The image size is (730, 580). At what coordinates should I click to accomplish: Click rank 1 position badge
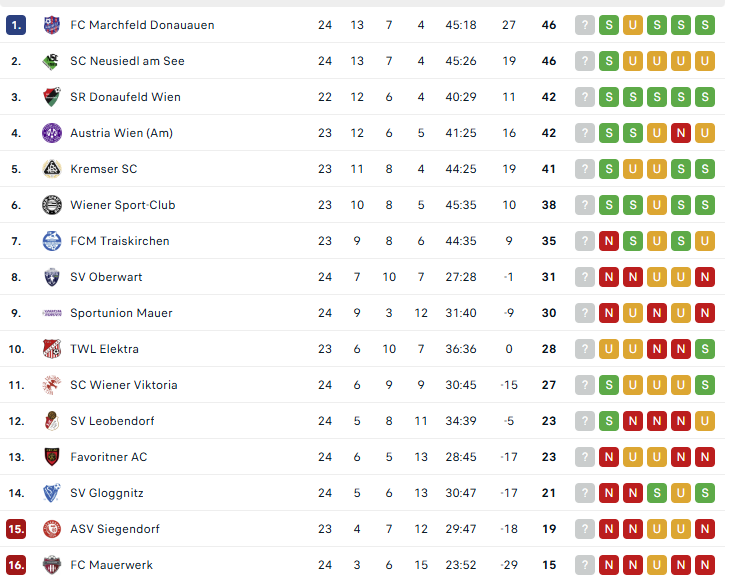click(16, 25)
